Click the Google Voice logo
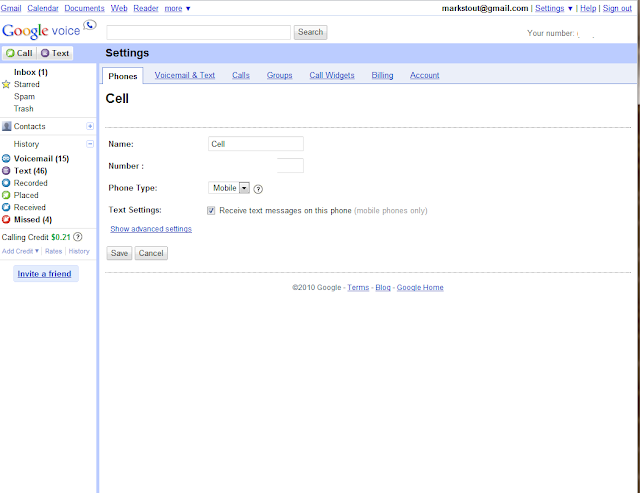Image resolution: width=640 pixels, height=493 pixels. tap(49, 30)
